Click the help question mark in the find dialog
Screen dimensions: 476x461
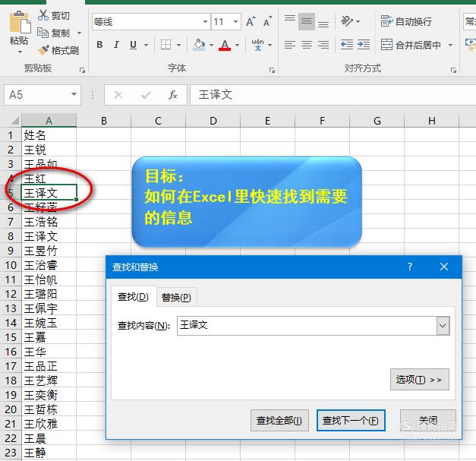pyautogui.click(x=410, y=267)
